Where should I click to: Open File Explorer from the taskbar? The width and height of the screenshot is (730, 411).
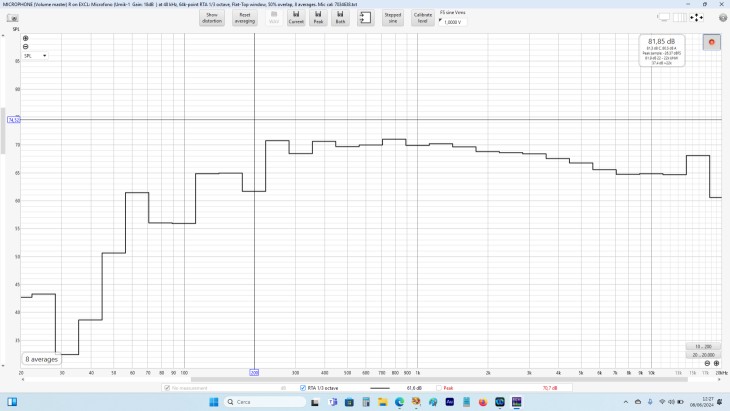pyautogui.click(x=383, y=402)
